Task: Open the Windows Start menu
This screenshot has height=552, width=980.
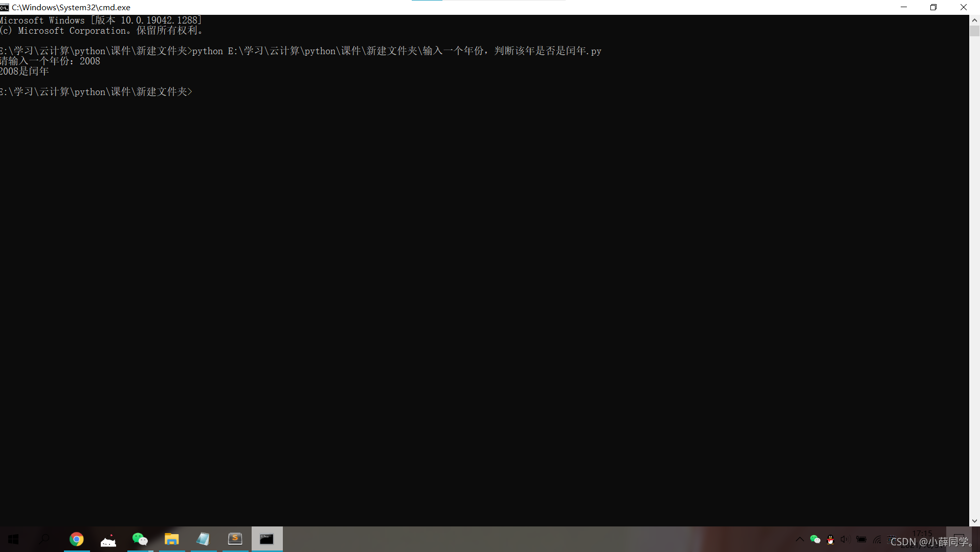Action: (x=14, y=539)
